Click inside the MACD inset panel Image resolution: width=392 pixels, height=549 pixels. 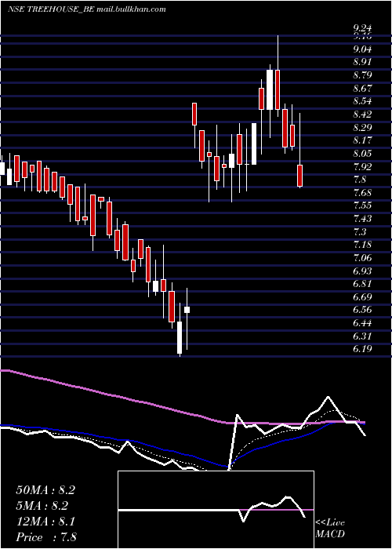[216, 510]
